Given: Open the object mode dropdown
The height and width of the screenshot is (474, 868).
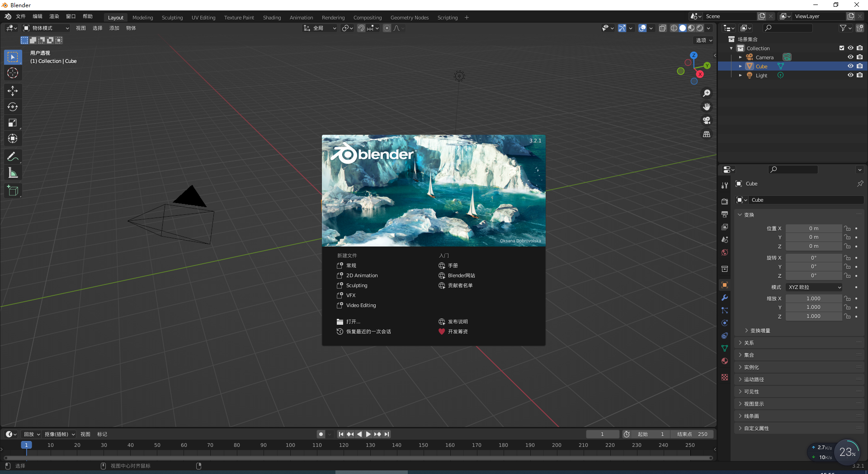Looking at the screenshot, I should tap(46, 28).
